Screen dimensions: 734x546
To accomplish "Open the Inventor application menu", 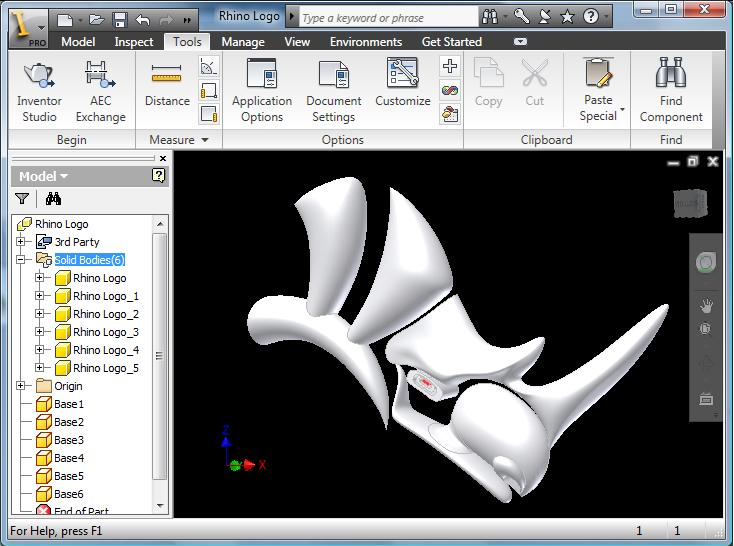I will tap(28, 28).
